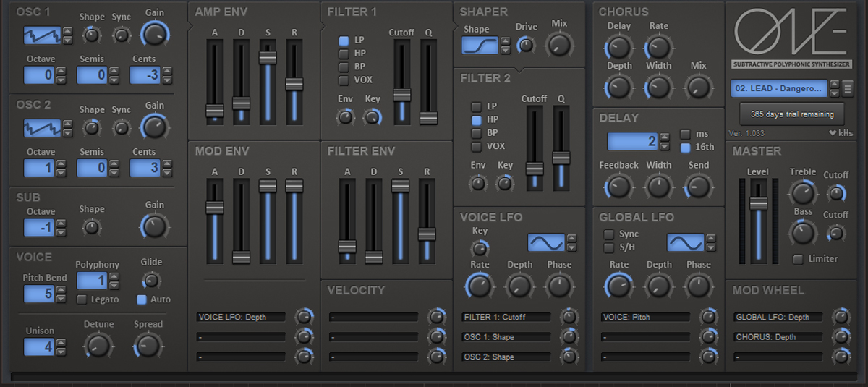Click the Filter 1 Env knob
The width and height of the screenshot is (868, 387).
point(345,116)
